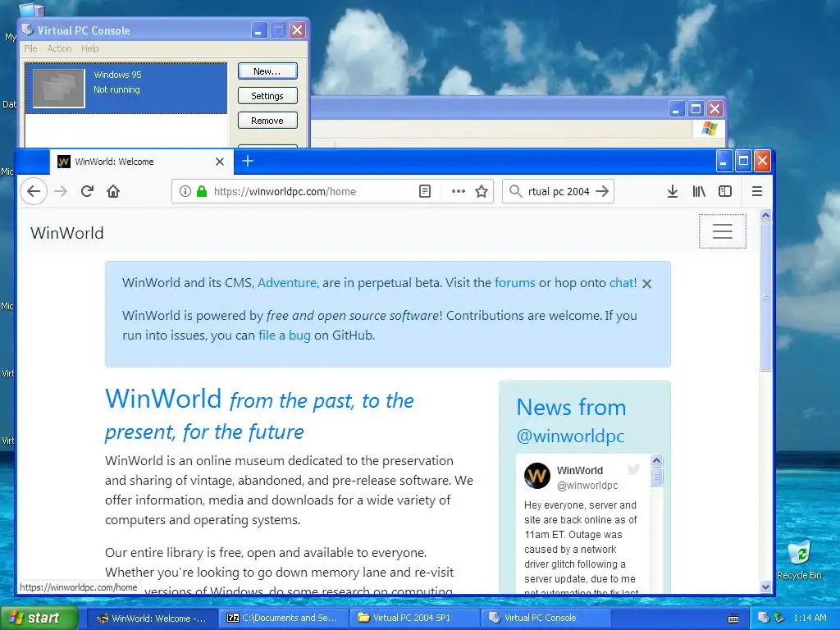Close the WinWorld: Welcome tab
This screenshot has width=840, height=630.
(x=220, y=162)
